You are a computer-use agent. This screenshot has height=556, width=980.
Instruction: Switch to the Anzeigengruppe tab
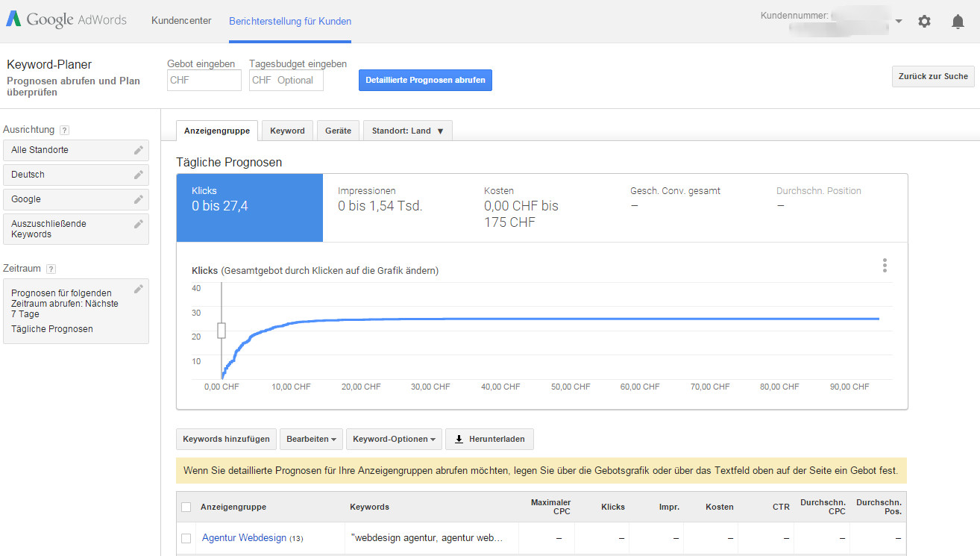pos(217,131)
